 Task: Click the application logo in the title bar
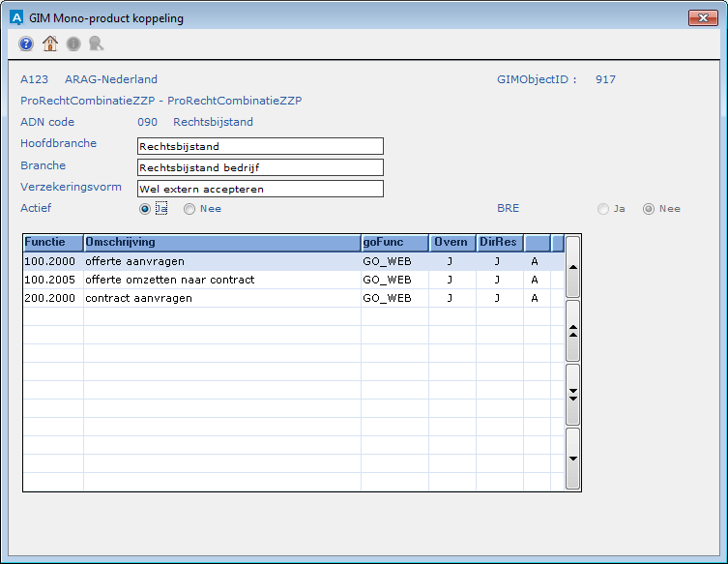point(15,17)
